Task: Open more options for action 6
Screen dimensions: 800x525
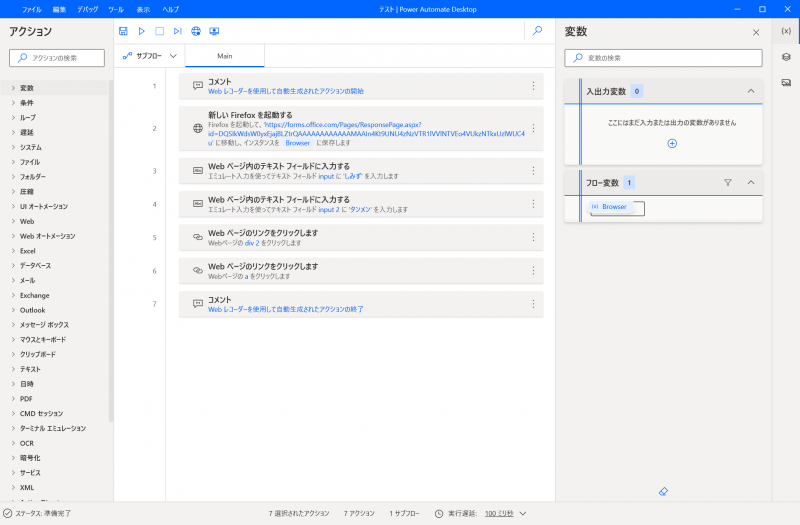Action: [533, 270]
